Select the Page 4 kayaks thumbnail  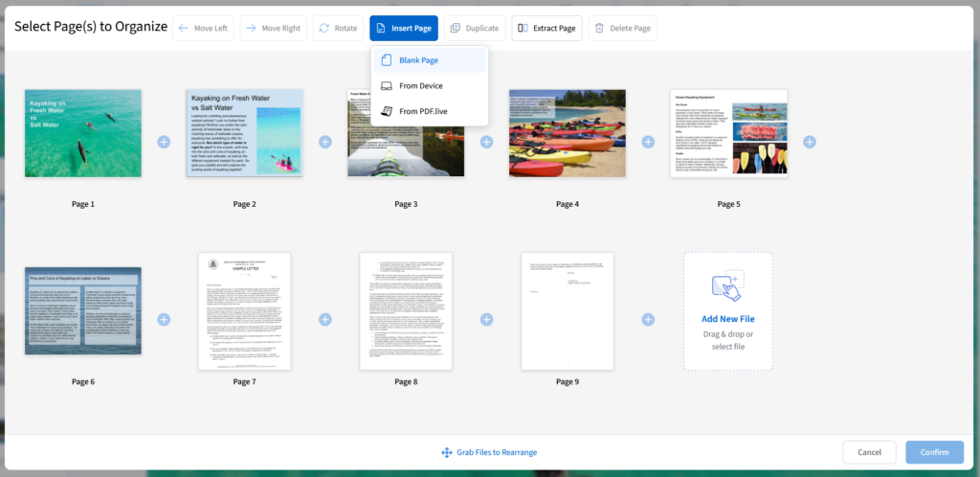click(568, 133)
